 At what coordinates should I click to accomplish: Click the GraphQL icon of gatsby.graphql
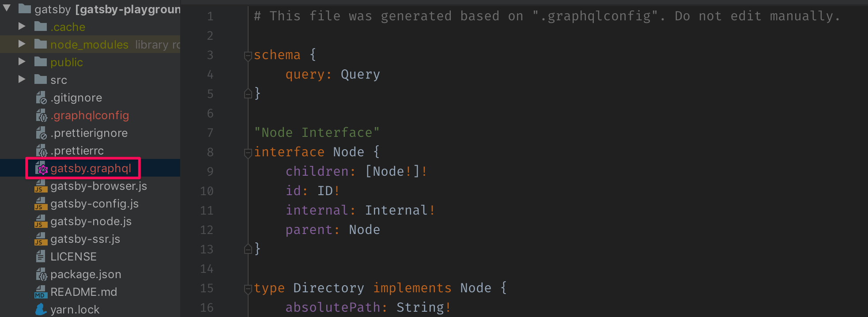click(42, 168)
